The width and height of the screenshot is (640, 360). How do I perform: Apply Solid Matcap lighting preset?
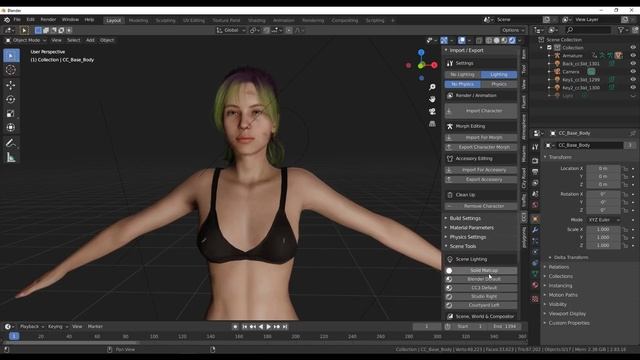(481, 270)
